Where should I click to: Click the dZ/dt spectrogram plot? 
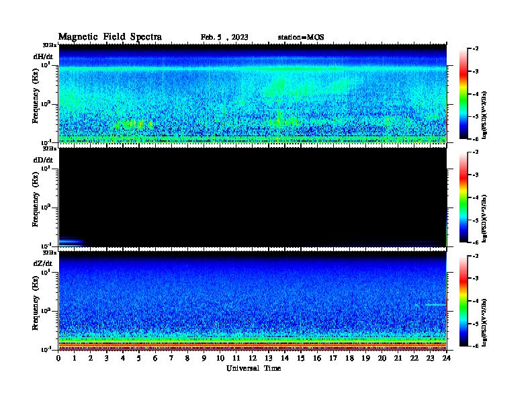pos(253,301)
